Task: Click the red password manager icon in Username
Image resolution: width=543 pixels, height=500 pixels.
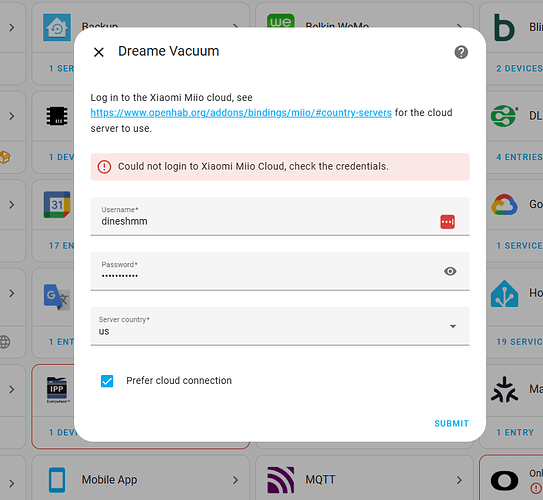Action: pyautogui.click(x=447, y=222)
